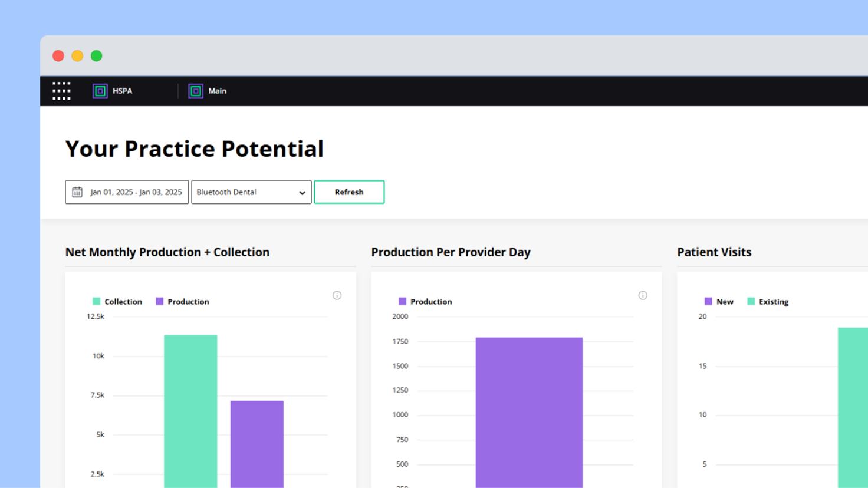Viewport: 868px width, 488px height.
Task: Click the chevron arrow next to Bluetooth Dental
Action: point(301,192)
